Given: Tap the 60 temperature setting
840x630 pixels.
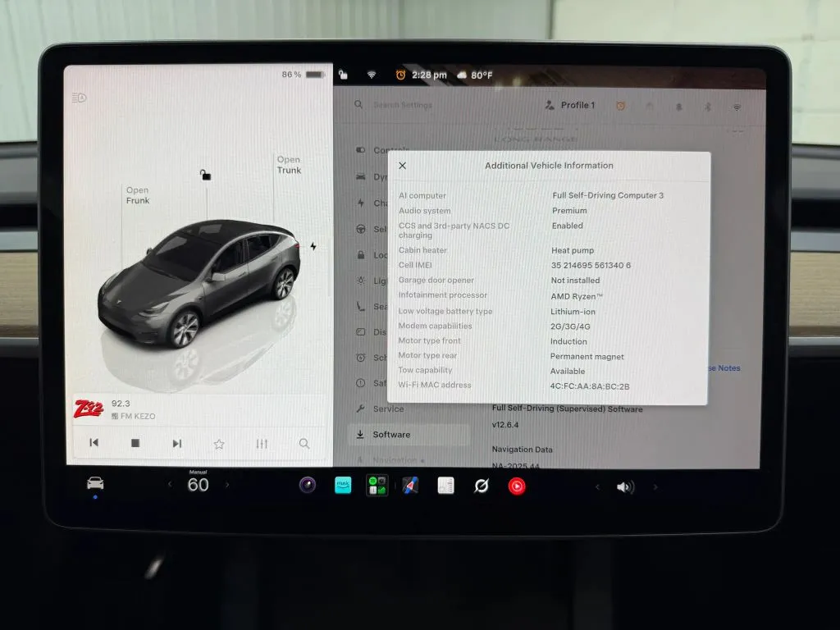Looking at the screenshot, I should coord(199,485).
